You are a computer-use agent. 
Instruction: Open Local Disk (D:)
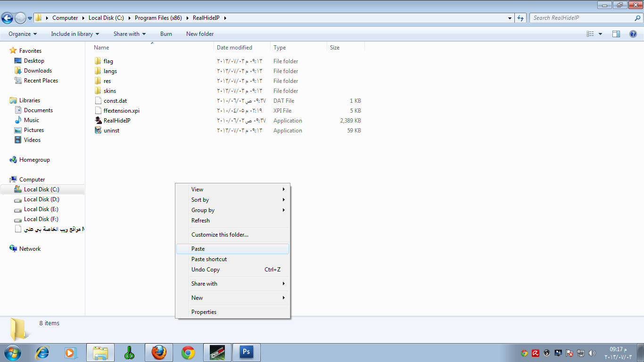click(41, 199)
